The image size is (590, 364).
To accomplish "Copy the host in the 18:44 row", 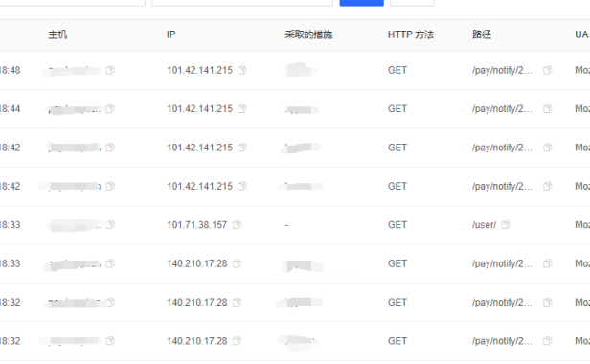I will (110, 109).
